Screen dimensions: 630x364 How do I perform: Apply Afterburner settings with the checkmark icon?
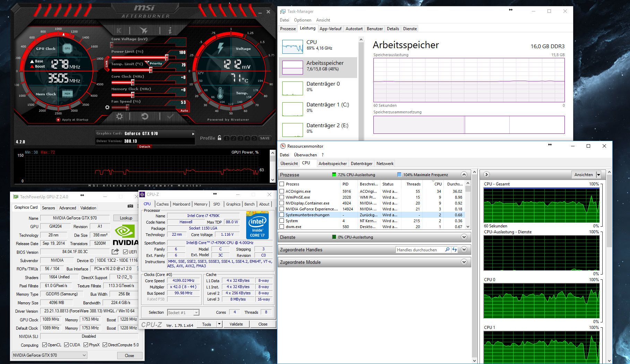coord(170,116)
